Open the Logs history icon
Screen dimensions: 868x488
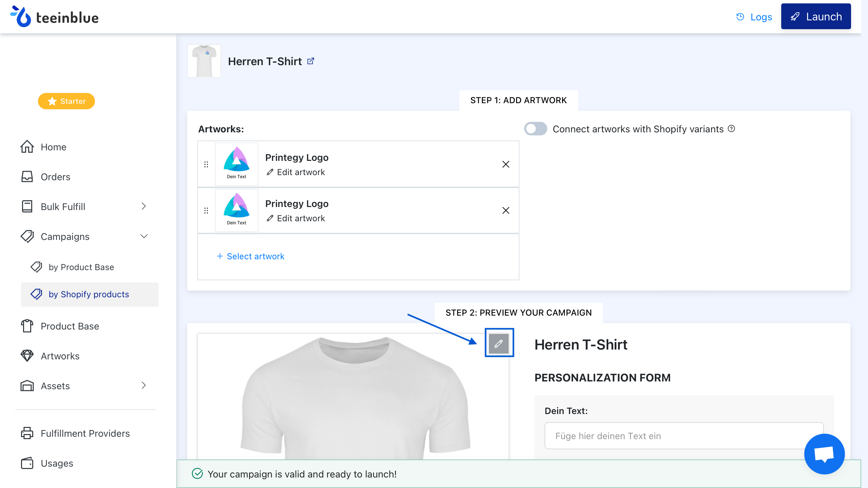pos(740,17)
